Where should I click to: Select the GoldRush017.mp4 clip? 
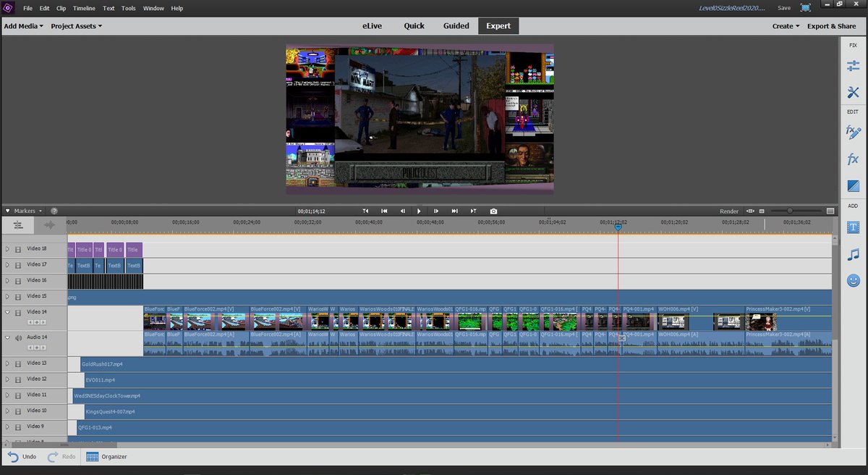pyautogui.click(x=456, y=363)
